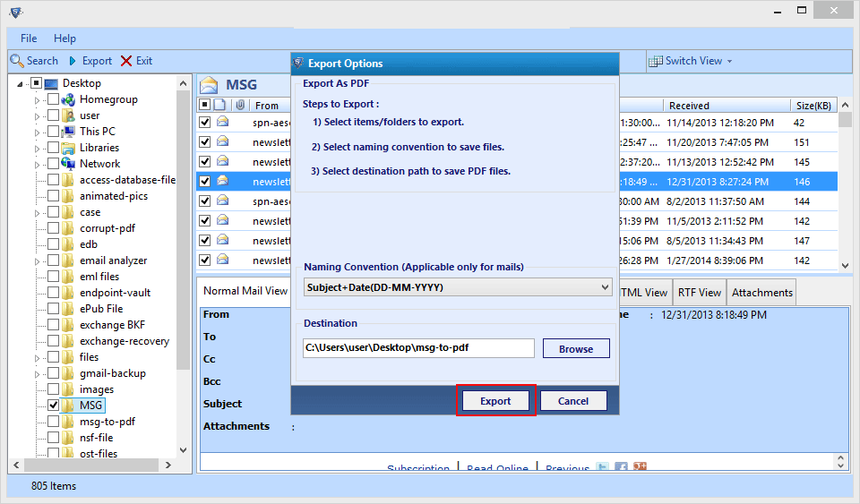
Task: Uncheck the MSG folder checkbox
Action: [53, 406]
